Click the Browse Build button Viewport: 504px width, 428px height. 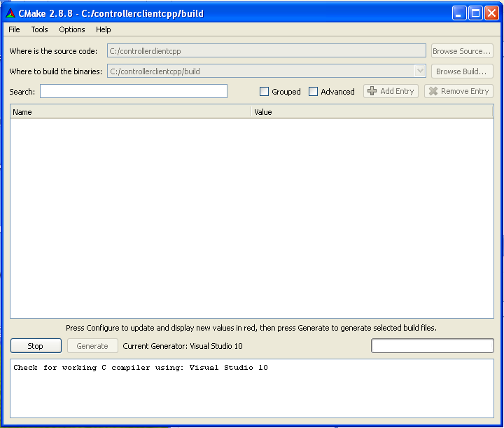point(462,71)
